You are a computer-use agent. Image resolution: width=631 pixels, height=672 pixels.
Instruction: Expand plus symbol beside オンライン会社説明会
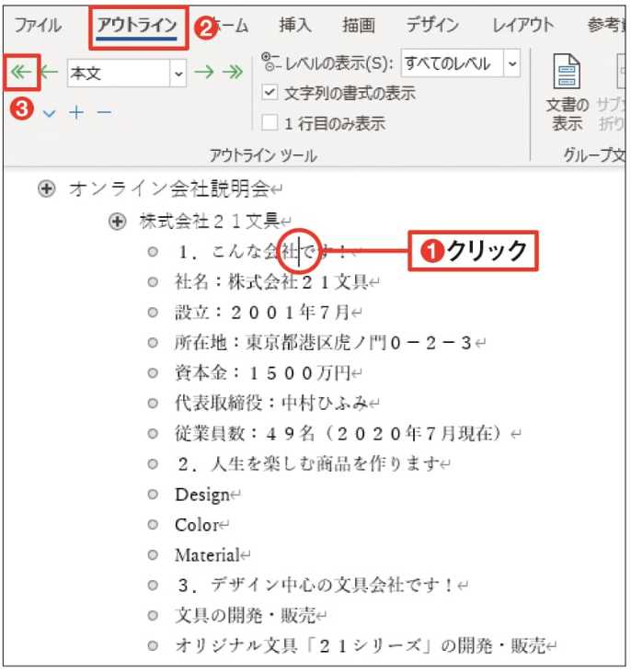[46, 188]
